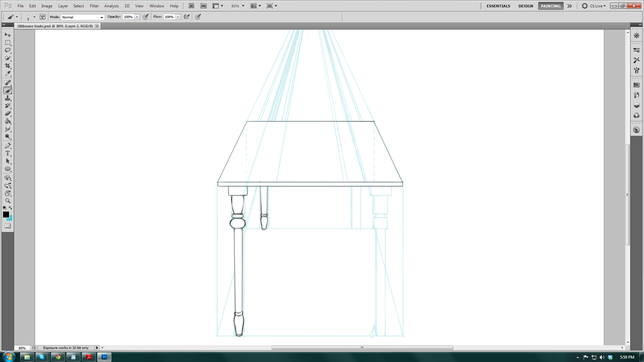Show more workspaces chevron

pos(570,6)
